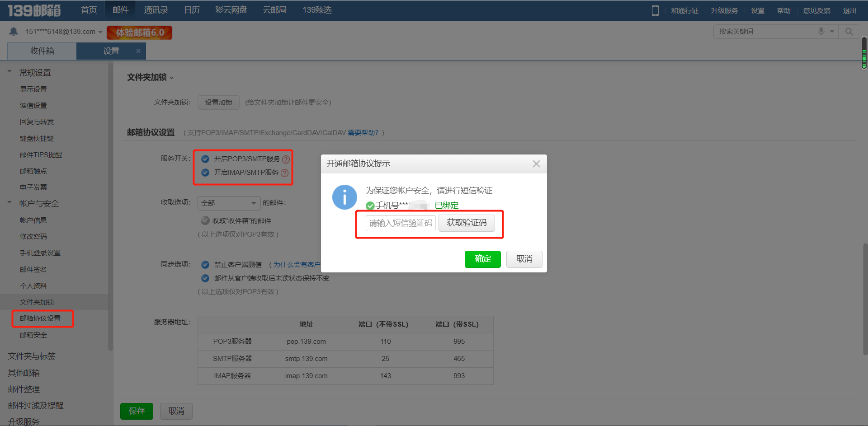The height and width of the screenshot is (426, 868).
Task: Click help icon beside 开启IMAP/SMTP服务
Action: [x=284, y=173]
